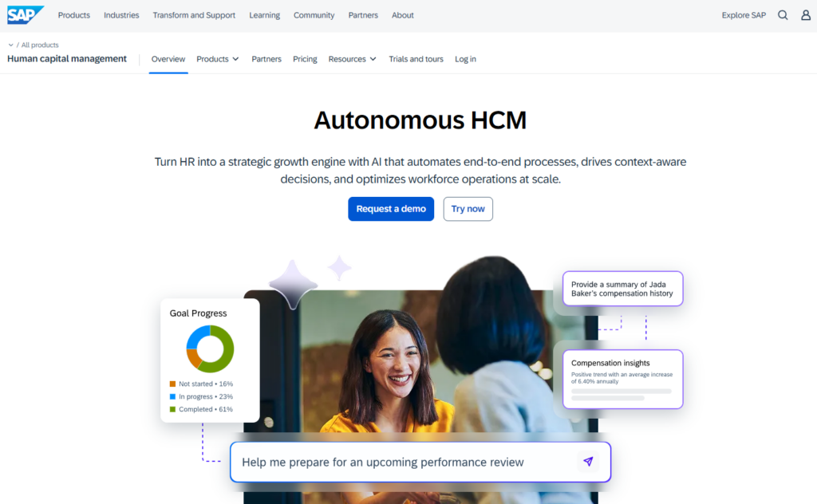
Task: Open the user account profile icon
Action: pyautogui.click(x=806, y=15)
